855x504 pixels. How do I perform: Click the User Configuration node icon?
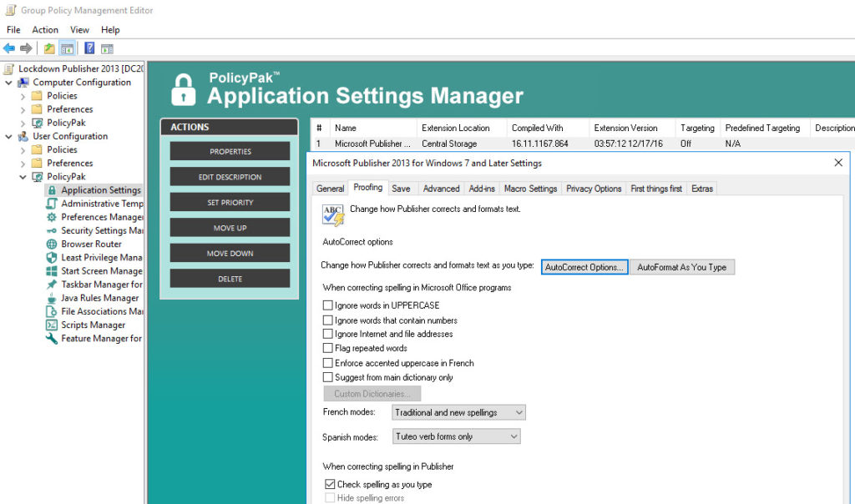pos(23,136)
